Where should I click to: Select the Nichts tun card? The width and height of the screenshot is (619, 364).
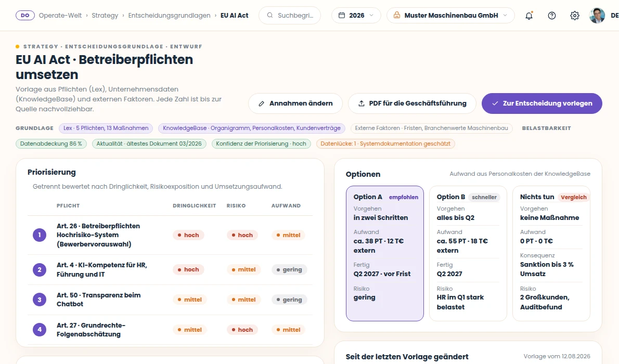(551, 253)
